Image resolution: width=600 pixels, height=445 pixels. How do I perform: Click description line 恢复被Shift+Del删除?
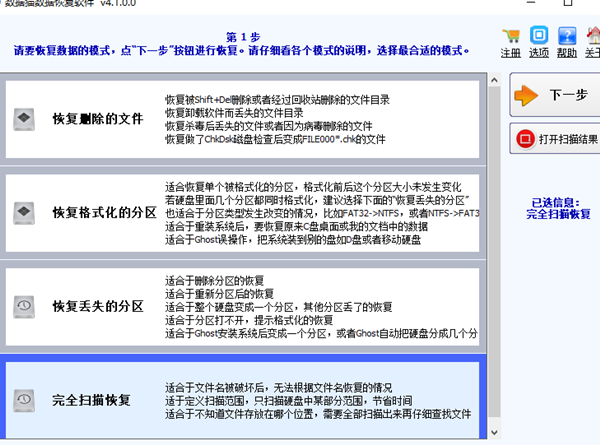[277, 100]
